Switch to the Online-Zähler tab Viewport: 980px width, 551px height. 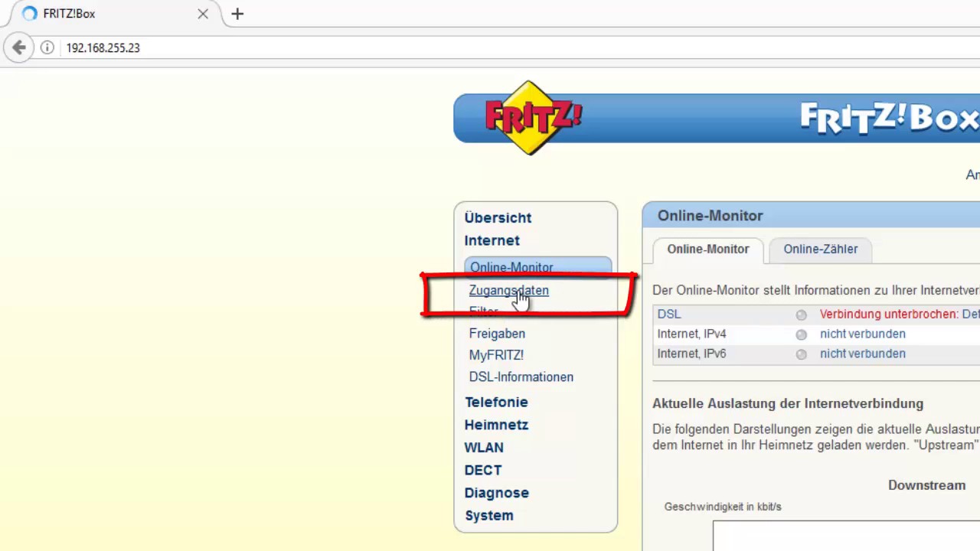(x=821, y=249)
